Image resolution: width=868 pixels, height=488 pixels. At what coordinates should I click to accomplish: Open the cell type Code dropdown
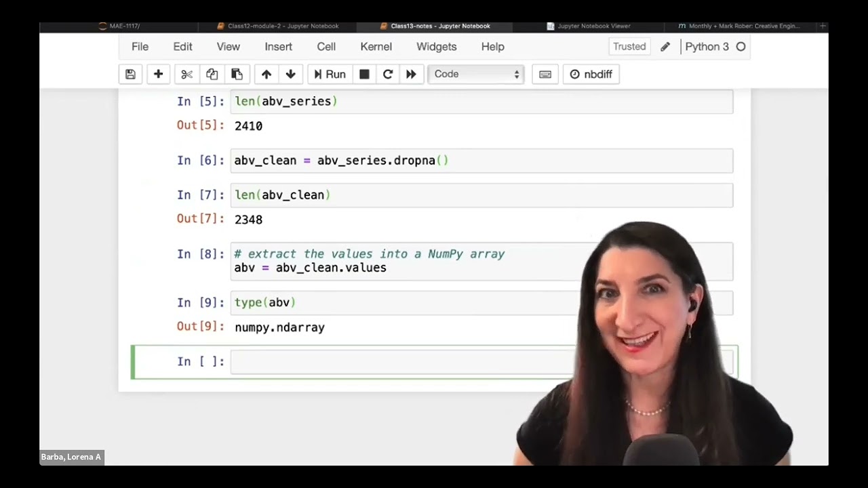(x=475, y=74)
